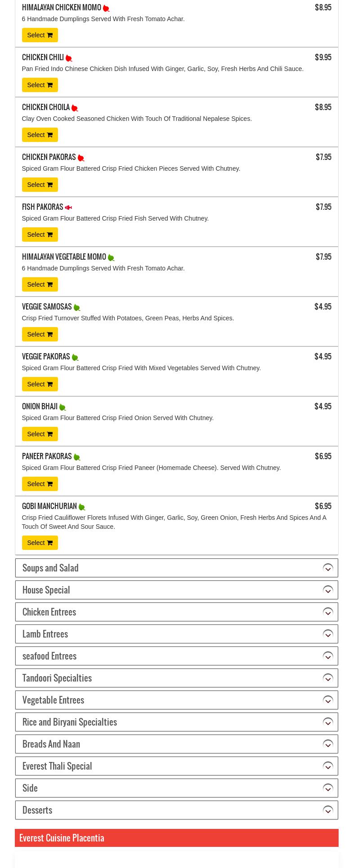Click the fish icon next to Fish Pakoras
The width and height of the screenshot is (353, 868).
click(68, 208)
